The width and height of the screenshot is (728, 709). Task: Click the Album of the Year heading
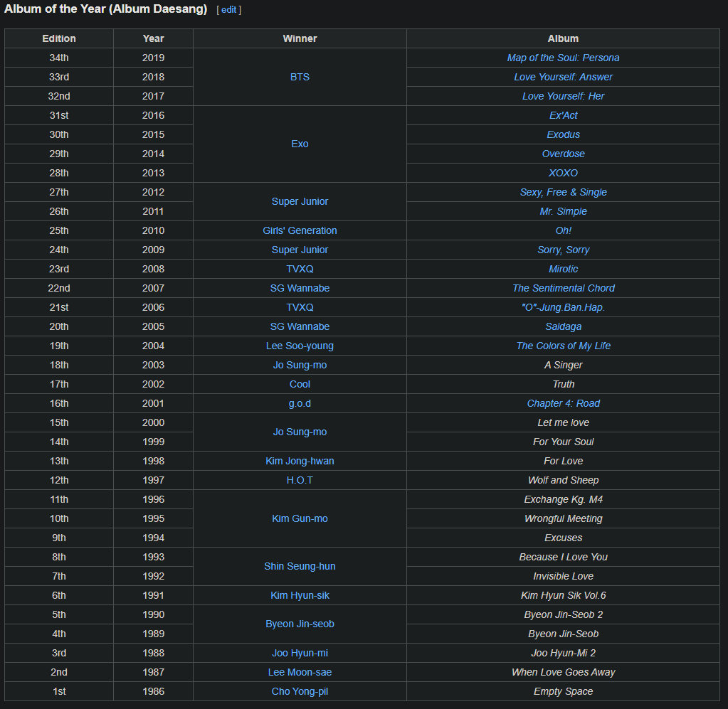(x=106, y=9)
